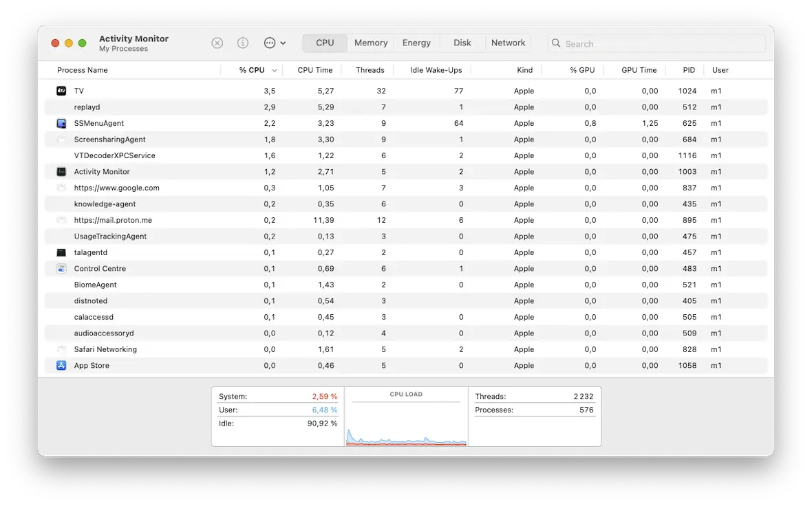Viewport: 812px width, 506px height.
Task: Click the stop process X icon in toolbar
Action: 217,42
